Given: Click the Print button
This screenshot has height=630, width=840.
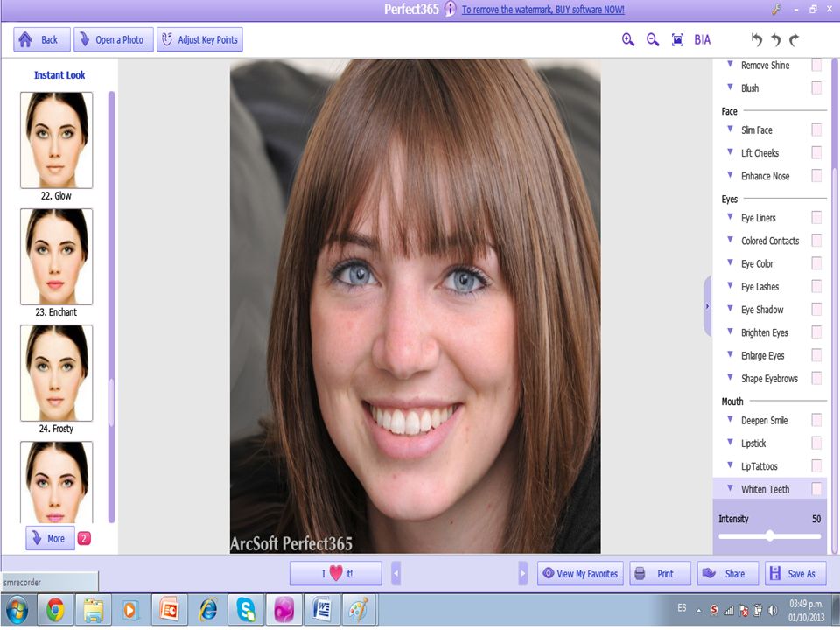Looking at the screenshot, I should 661,574.
